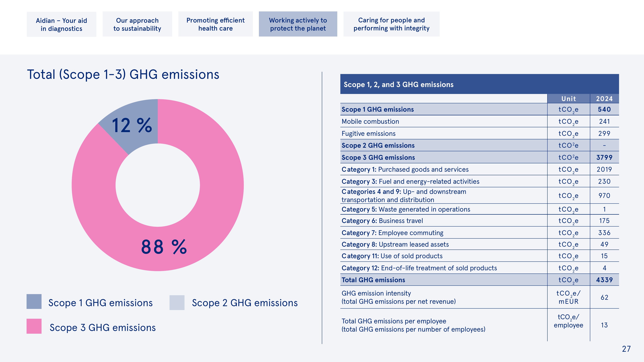Click 'Total GHG emissions' row label
644x362 pixels.
point(373,280)
